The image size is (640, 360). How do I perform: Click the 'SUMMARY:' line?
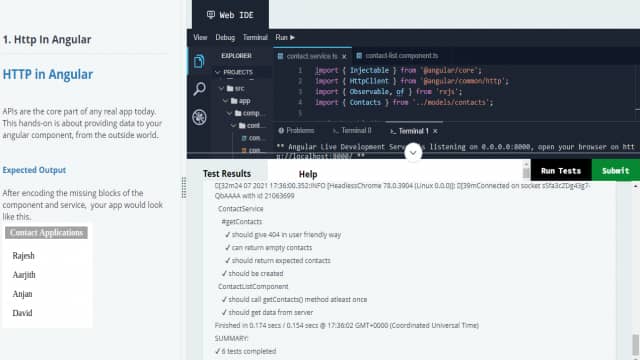231,338
